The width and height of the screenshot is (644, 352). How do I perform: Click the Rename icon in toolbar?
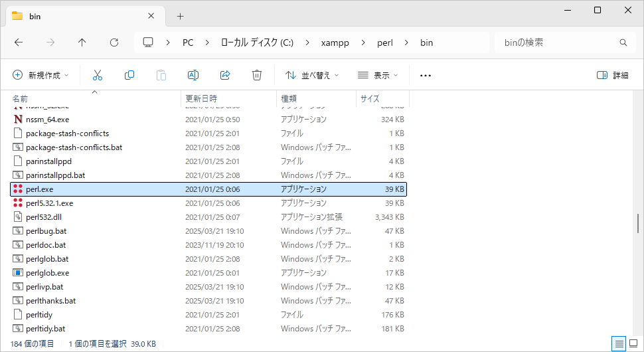click(193, 75)
